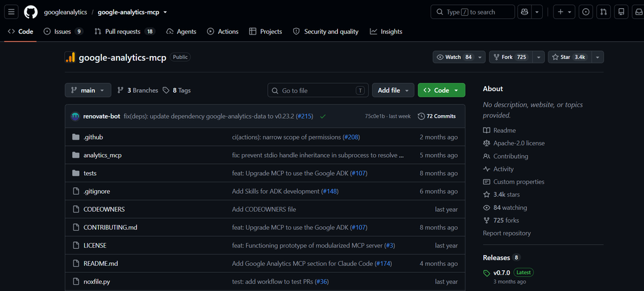Open pull request #215 link in commit
The height and width of the screenshot is (291, 644).
304,116
